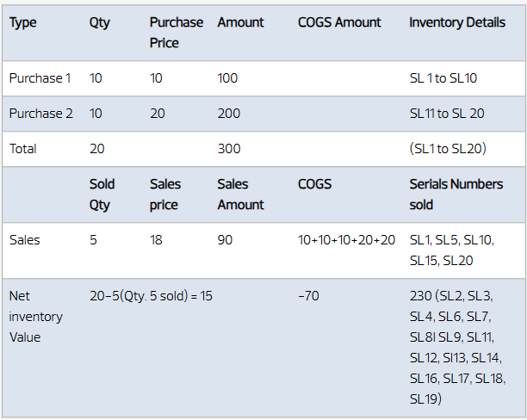Click the amount value 100
Image resolution: width=527 pixels, height=420 pixels.
pos(229,78)
